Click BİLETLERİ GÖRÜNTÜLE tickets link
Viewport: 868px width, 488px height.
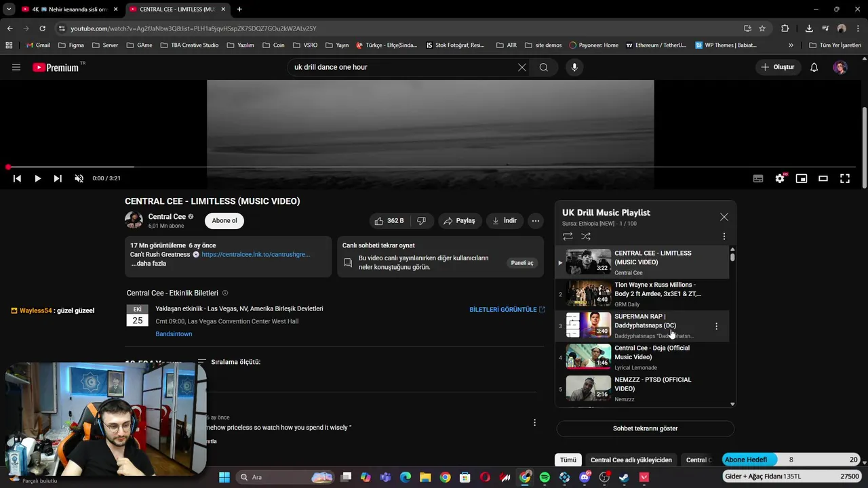(507, 309)
